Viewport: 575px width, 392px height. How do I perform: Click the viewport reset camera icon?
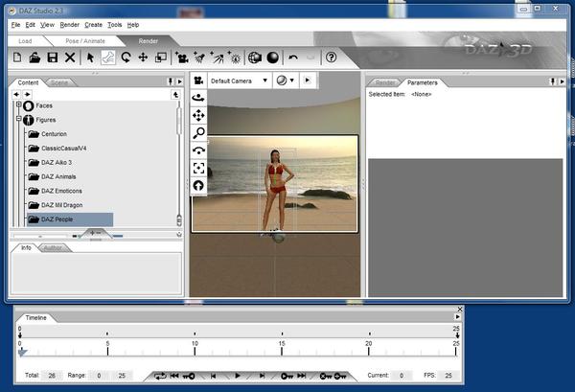point(198,186)
